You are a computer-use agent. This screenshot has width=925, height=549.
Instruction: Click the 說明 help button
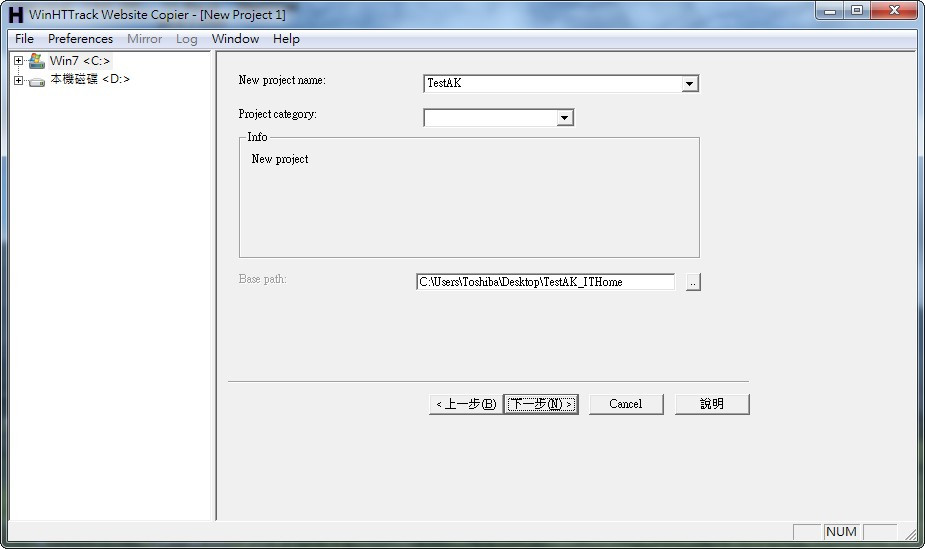[712, 404]
